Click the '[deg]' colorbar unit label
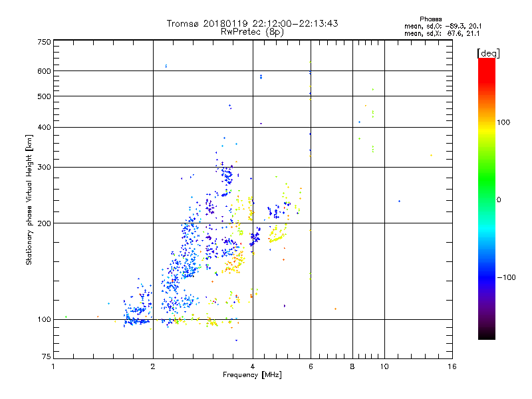532x399 pixels. coord(488,54)
